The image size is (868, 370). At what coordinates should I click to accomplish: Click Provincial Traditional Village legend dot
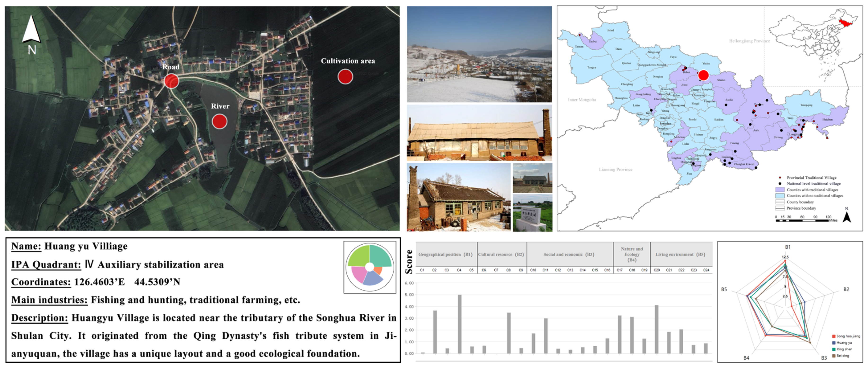(780, 177)
